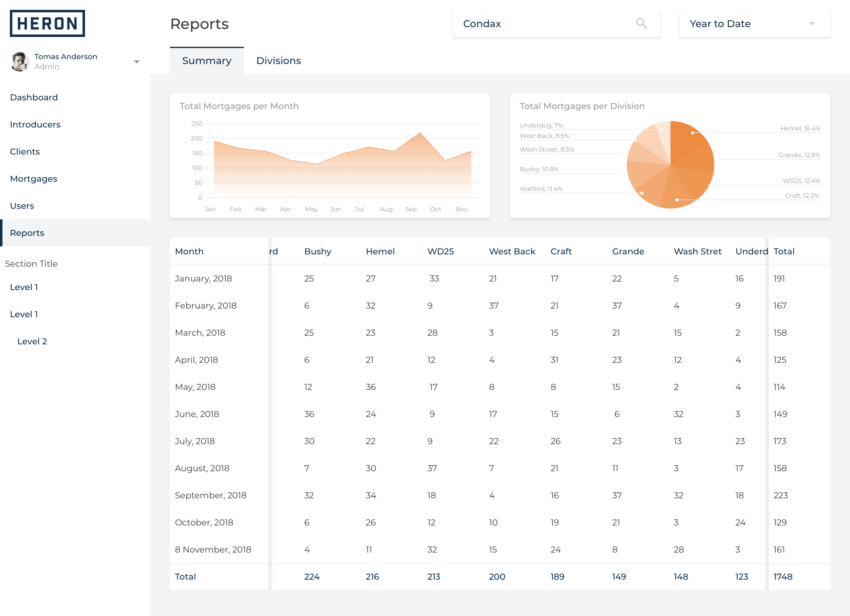This screenshot has height=616, width=850.
Task: Click the WD25 column header
Action: click(x=441, y=251)
